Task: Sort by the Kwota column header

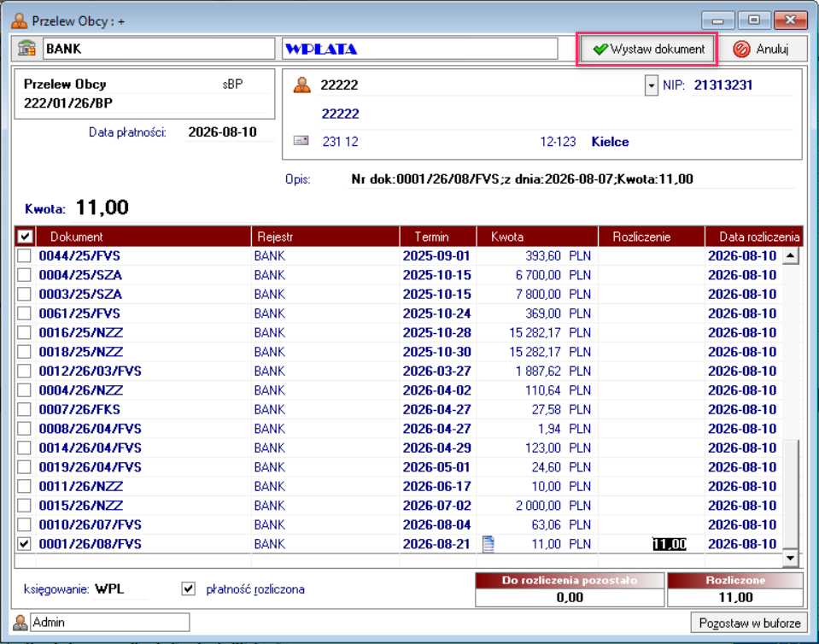Action: (537, 237)
